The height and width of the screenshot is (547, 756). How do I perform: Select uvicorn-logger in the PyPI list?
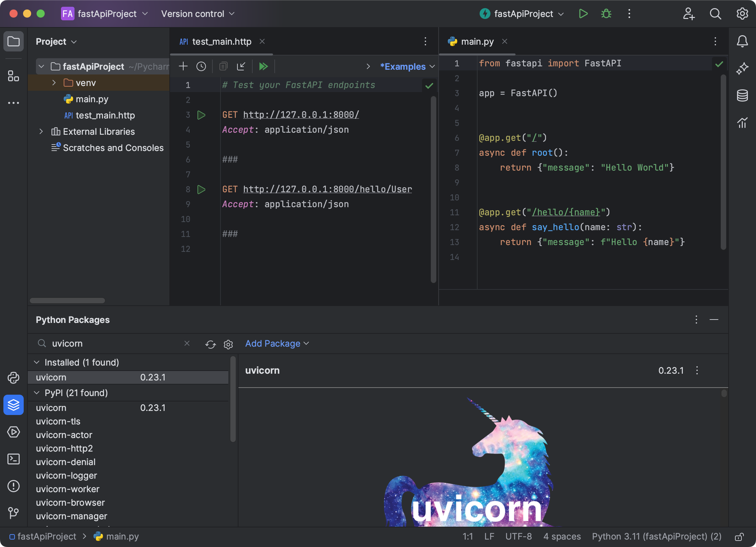66,475
